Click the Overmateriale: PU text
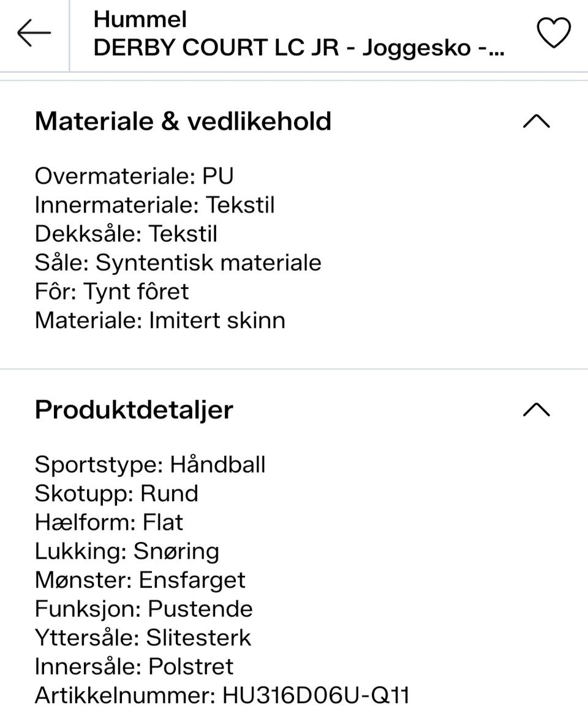 [134, 176]
